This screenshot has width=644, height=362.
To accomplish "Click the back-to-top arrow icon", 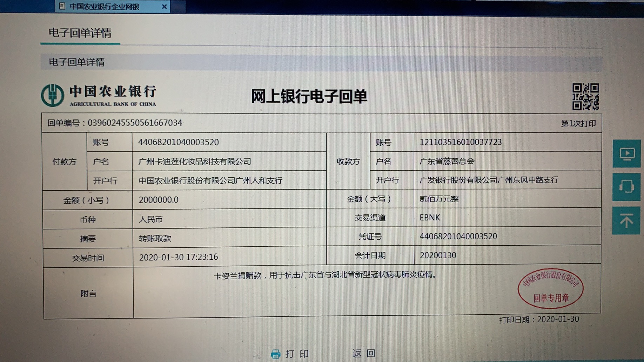I will click(x=626, y=220).
